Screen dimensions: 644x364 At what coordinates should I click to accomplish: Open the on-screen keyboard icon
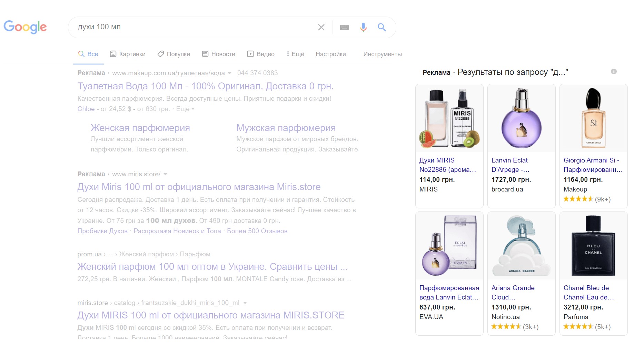pos(344,27)
